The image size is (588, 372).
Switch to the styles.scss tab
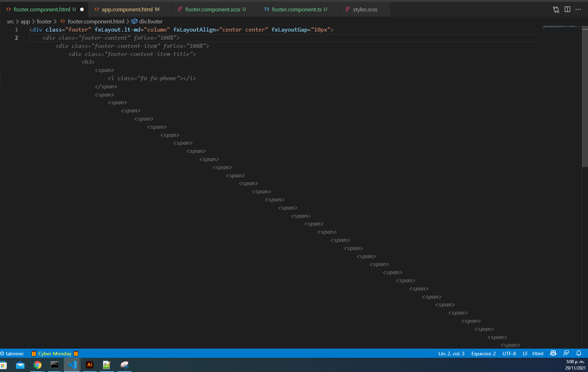[x=365, y=10]
